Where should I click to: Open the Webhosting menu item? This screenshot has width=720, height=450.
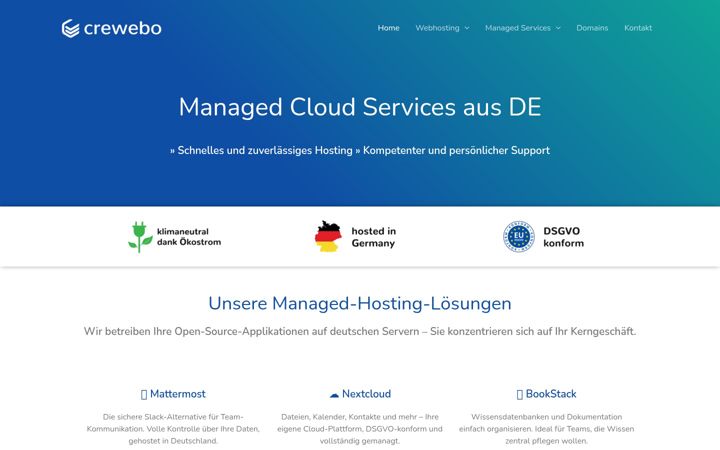coord(437,28)
